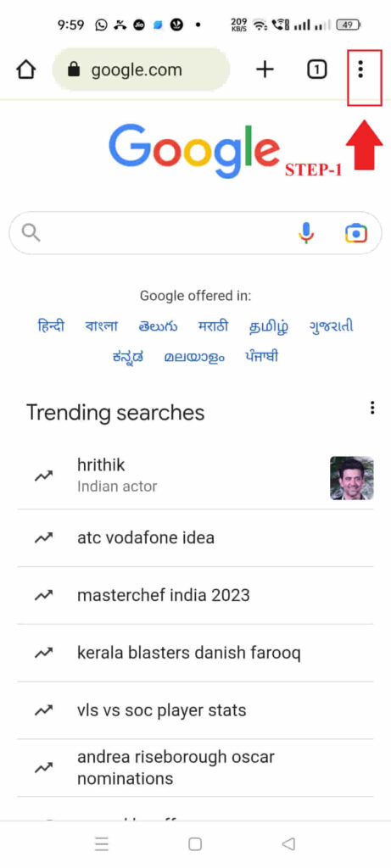The image size is (391, 868).
Task: Open a new tab with plus icon
Action: coord(265,70)
